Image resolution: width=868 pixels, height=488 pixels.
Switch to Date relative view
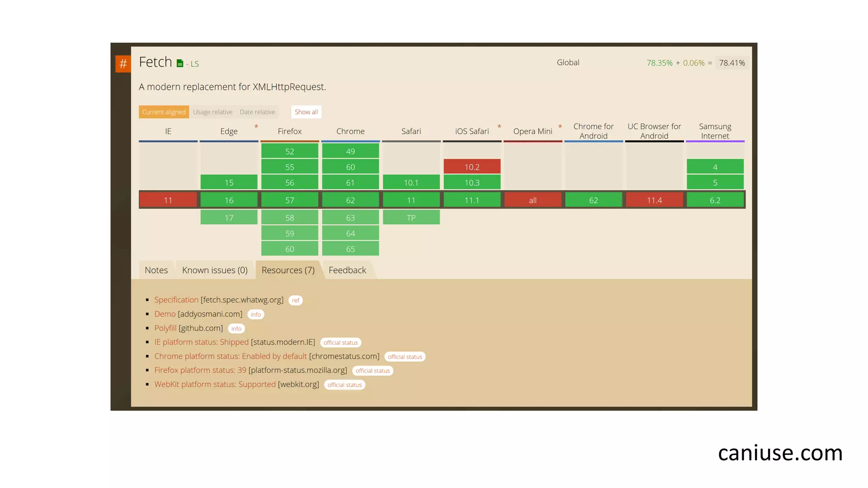pyautogui.click(x=257, y=112)
